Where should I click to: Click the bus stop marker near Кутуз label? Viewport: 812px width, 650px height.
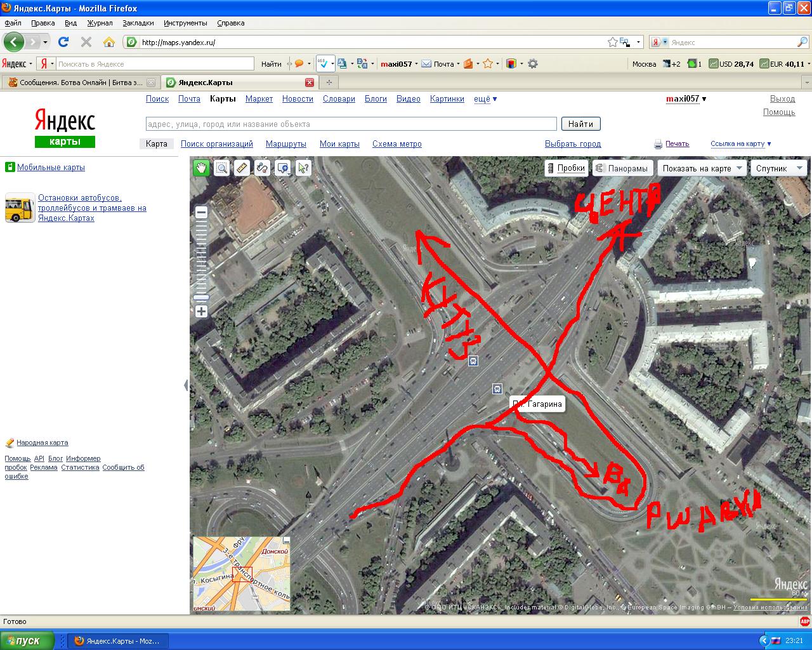point(473,361)
